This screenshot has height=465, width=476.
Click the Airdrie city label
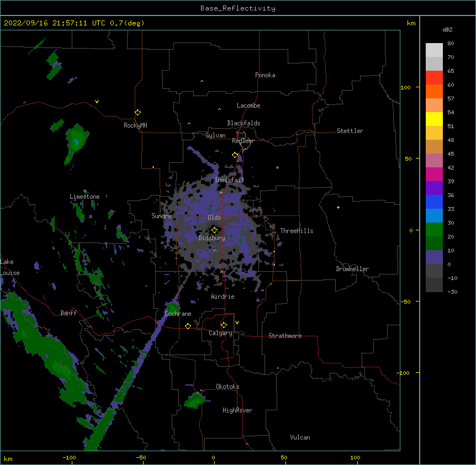click(x=223, y=297)
